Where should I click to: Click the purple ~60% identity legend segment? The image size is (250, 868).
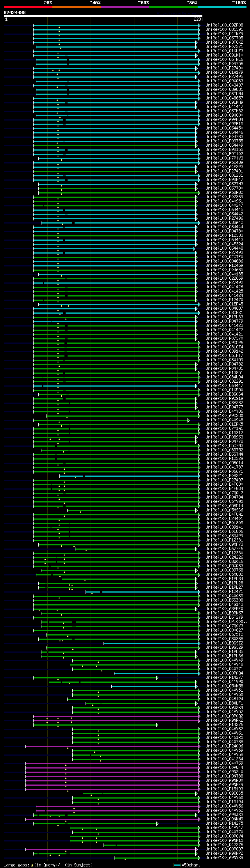(125, 7)
